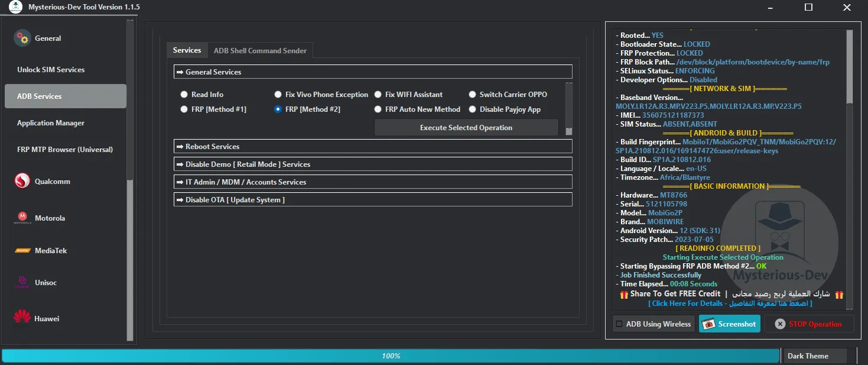Click Share To Get FREE Credit text
Image resolution: width=868 pixels, height=365 pixels.
[675, 294]
